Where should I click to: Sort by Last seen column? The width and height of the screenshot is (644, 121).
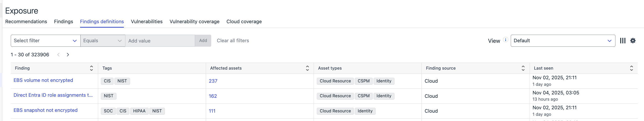click(x=631, y=68)
